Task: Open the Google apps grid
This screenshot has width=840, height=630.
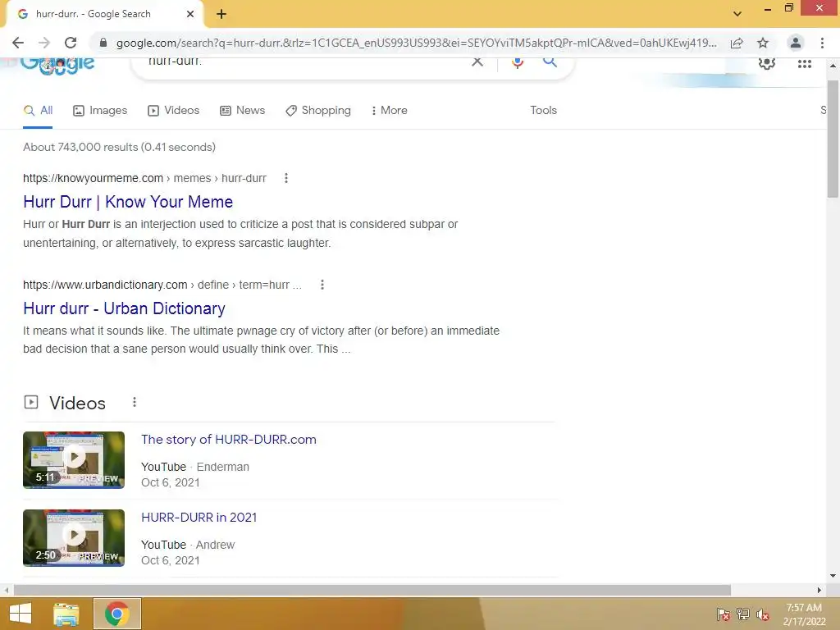Action: coord(804,64)
